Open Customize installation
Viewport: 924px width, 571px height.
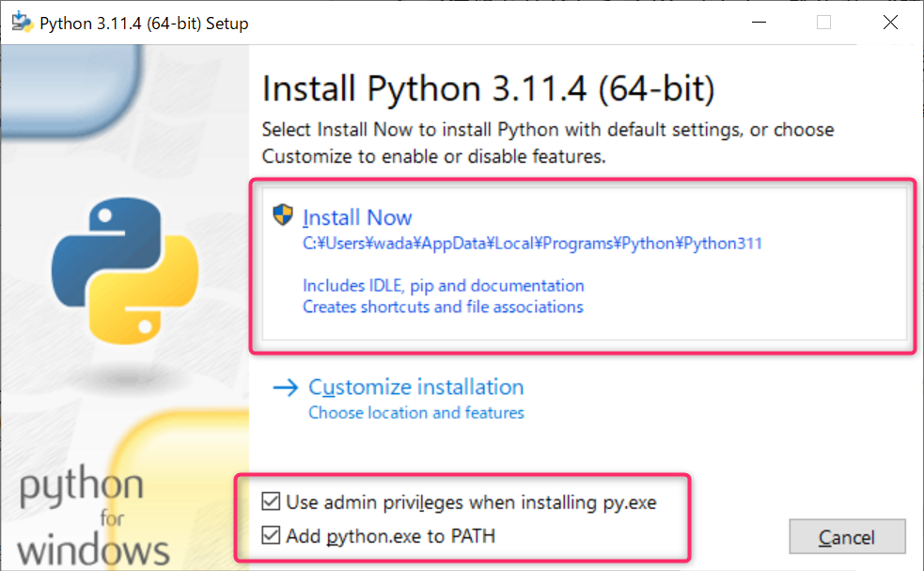(x=415, y=388)
